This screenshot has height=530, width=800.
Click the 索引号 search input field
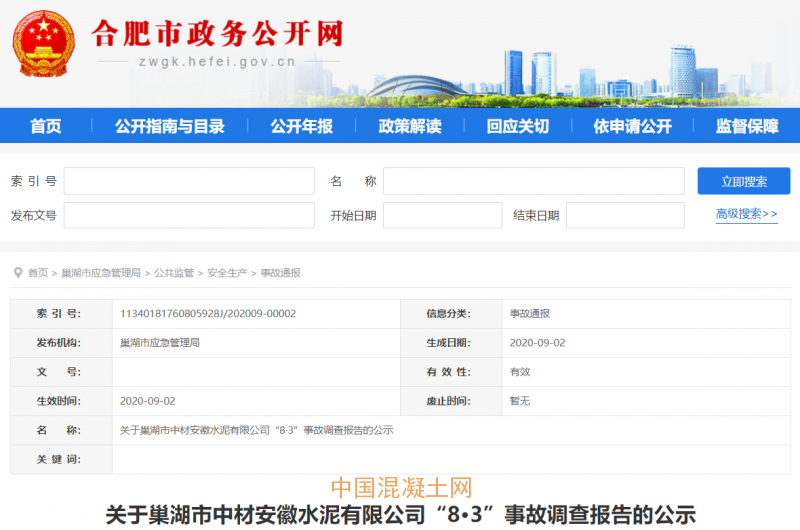tap(189, 181)
